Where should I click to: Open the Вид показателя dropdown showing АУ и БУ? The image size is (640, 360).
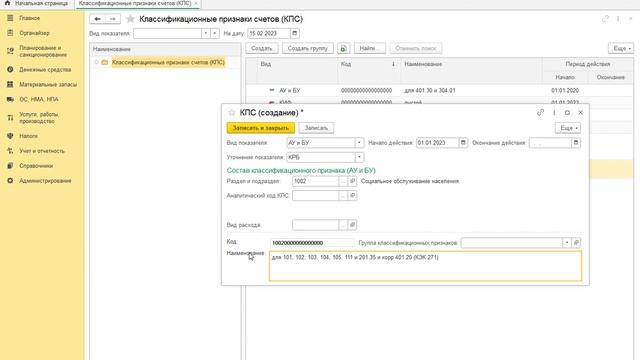(x=359, y=143)
